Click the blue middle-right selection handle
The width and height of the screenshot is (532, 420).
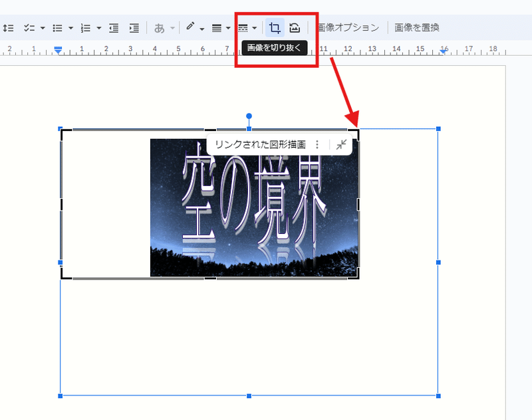pyautogui.click(x=438, y=262)
